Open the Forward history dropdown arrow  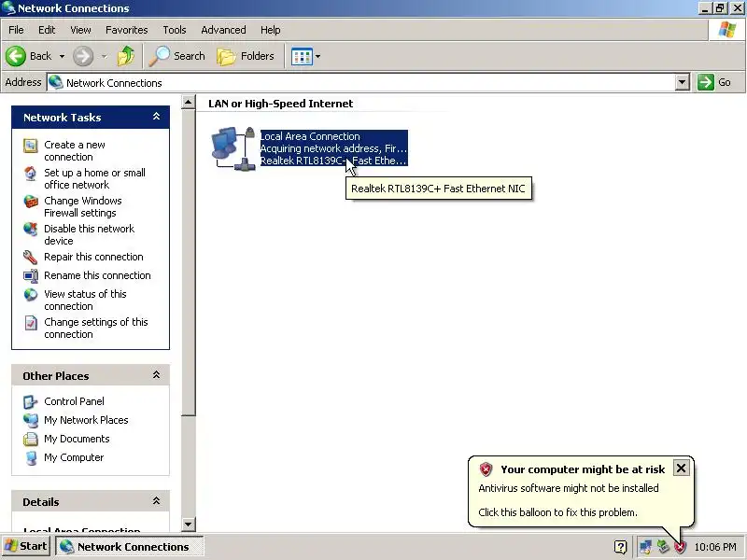104,56
